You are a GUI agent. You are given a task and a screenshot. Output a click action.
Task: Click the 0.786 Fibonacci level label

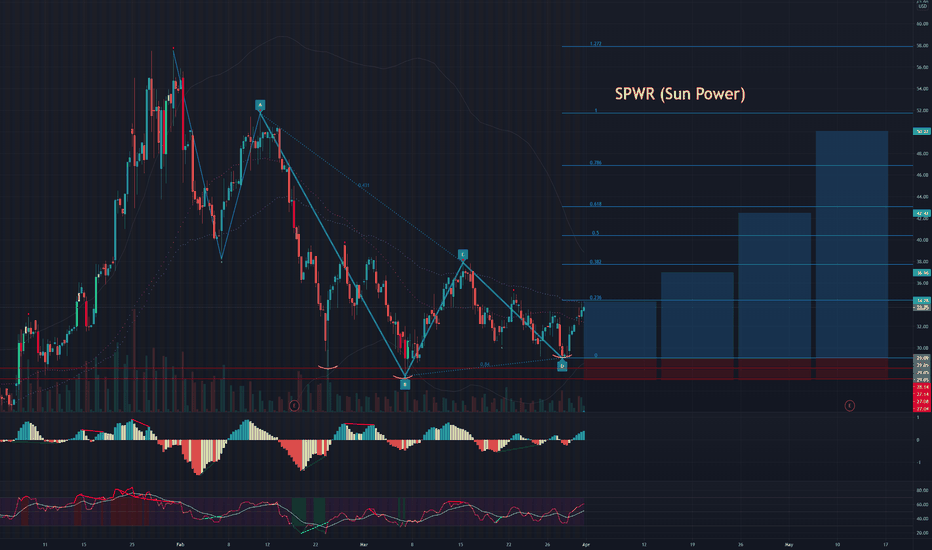coord(596,163)
